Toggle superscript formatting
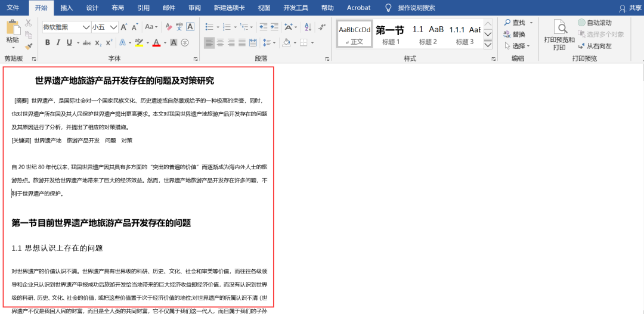Image resolution: width=644 pixels, height=314 pixels. (109, 42)
